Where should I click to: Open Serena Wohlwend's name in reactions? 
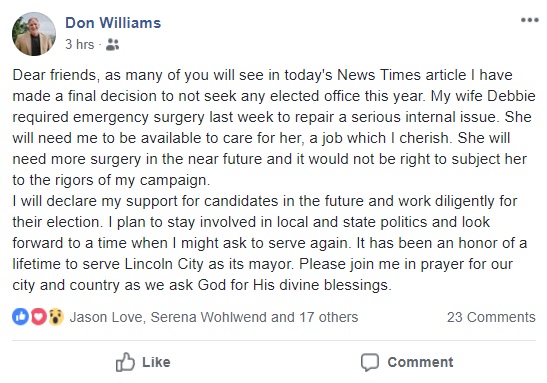(209, 317)
